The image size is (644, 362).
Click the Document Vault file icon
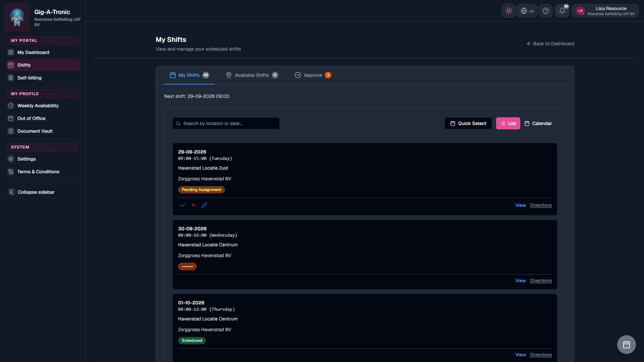click(11, 131)
